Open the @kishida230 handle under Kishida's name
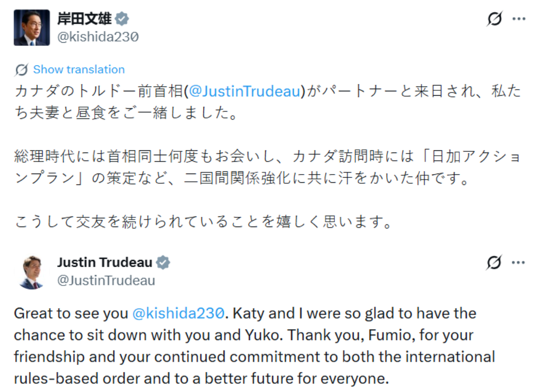Screen dimensions: 541x392 (x=98, y=37)
